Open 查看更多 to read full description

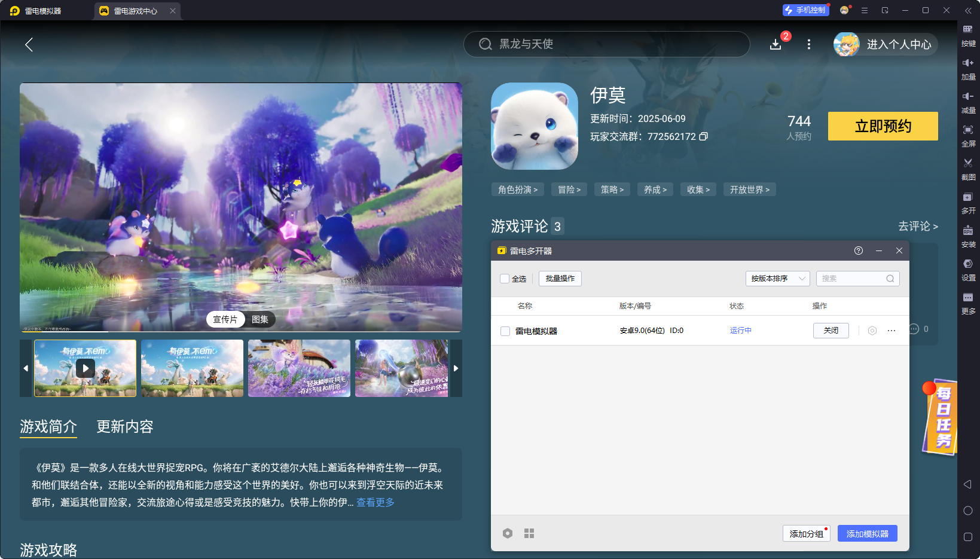point(374,503)
